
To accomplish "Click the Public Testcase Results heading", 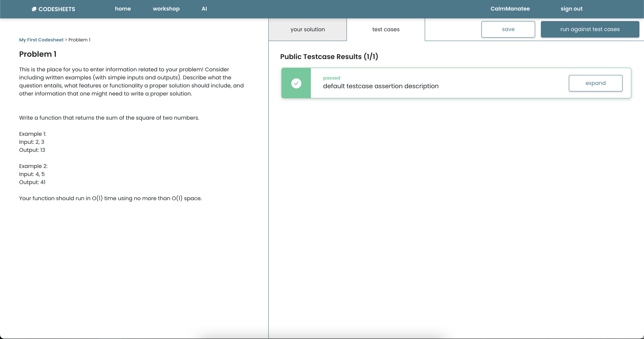I will pyautogui.click(x=329, y=57).
